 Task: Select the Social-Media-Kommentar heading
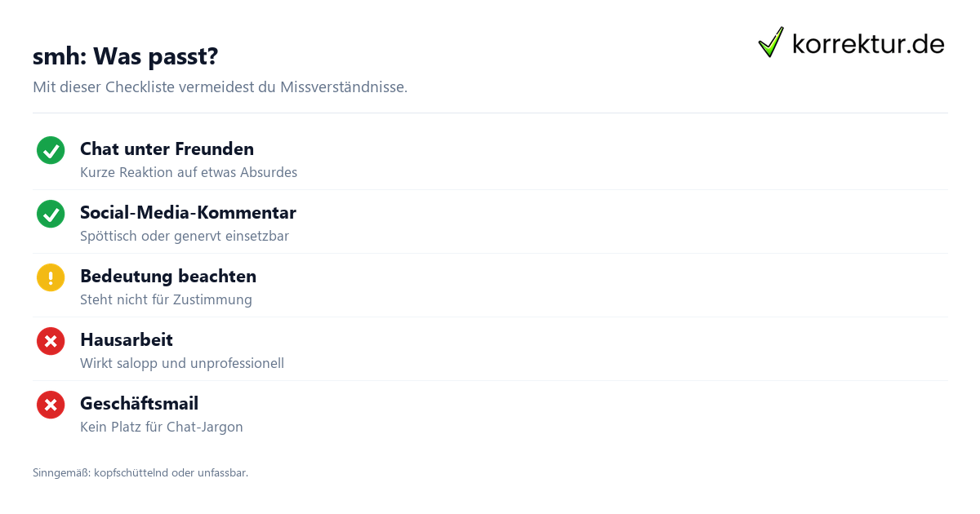pyautogui.click(x=188, y=213)
